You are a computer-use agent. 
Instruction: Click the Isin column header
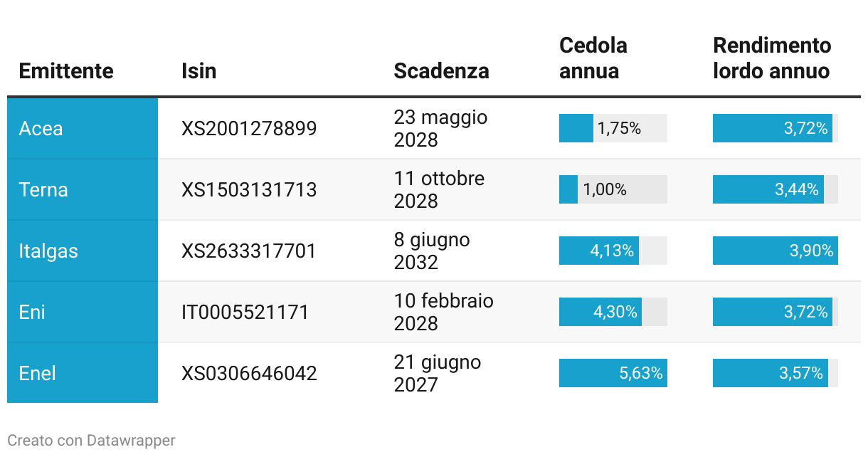pyautogui.click(x=199, y=71)
